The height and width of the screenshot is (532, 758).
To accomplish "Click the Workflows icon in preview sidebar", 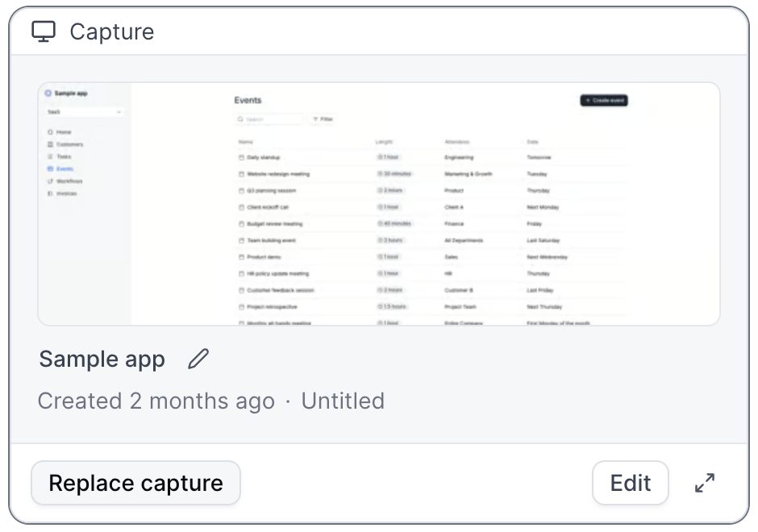I will [50, 181].
